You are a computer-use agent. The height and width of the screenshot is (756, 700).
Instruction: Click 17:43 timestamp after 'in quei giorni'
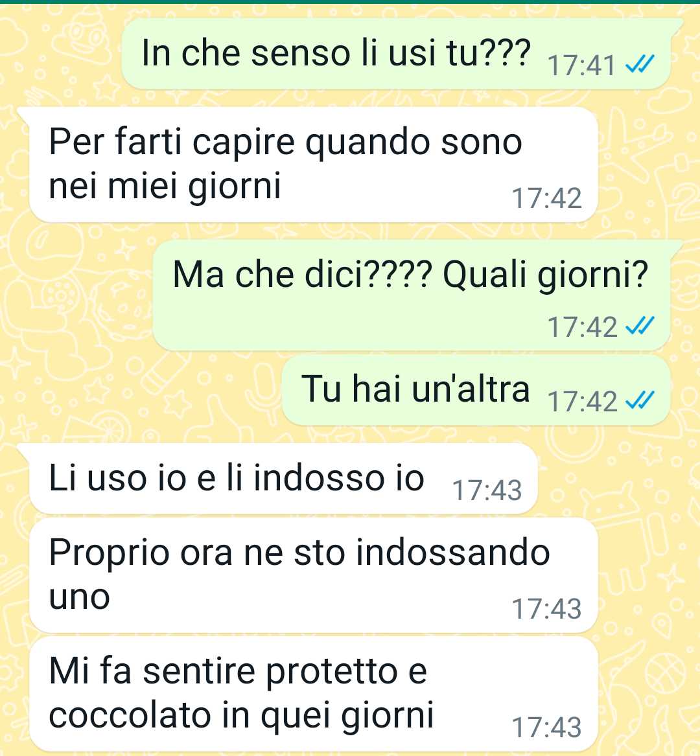click(x=546, y=727)
